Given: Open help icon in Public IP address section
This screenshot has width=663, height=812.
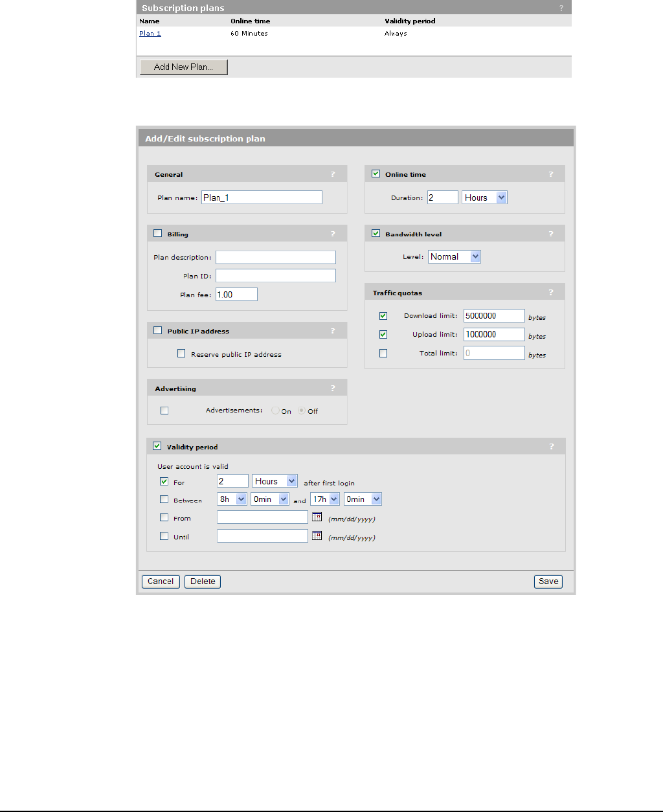Looking at the screenshot, I should (x=333, y=331).
